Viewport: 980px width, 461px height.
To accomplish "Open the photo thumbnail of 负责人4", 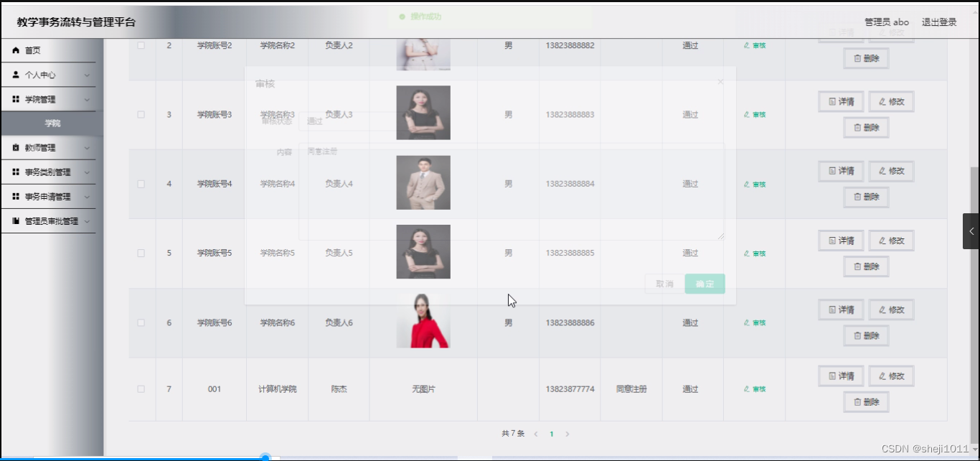I will (423, 182).
